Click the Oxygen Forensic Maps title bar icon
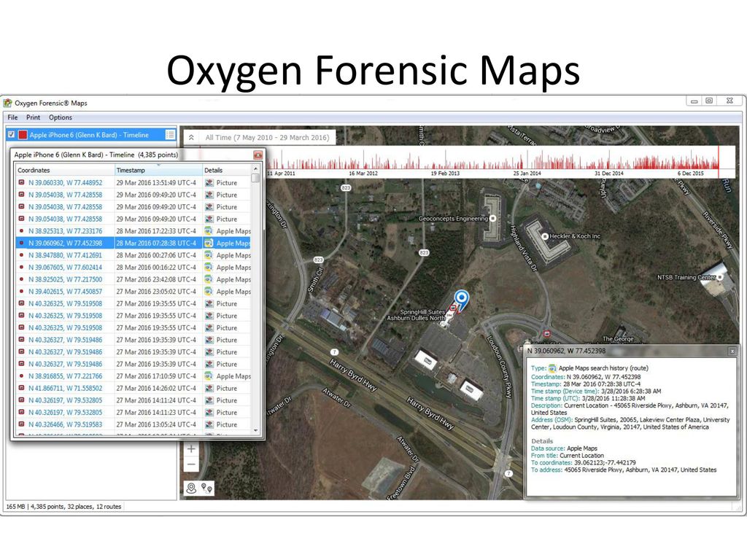This screenshot has width=747, height=560. (7, 103)
